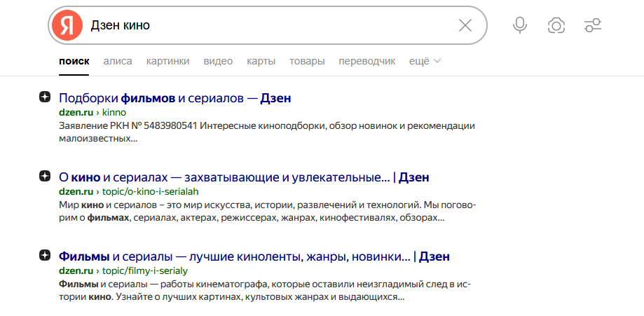Screen dimensions: 644x316
Task: Click the Yandex logo icon
Action: pyautogui.click(x=67, y=25)
